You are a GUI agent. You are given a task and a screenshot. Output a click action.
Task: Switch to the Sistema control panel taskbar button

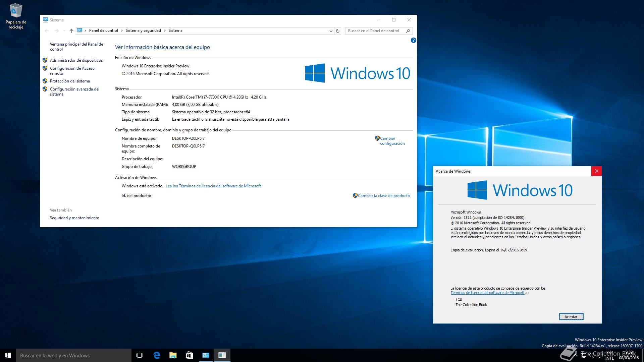[x=206, y=355]
